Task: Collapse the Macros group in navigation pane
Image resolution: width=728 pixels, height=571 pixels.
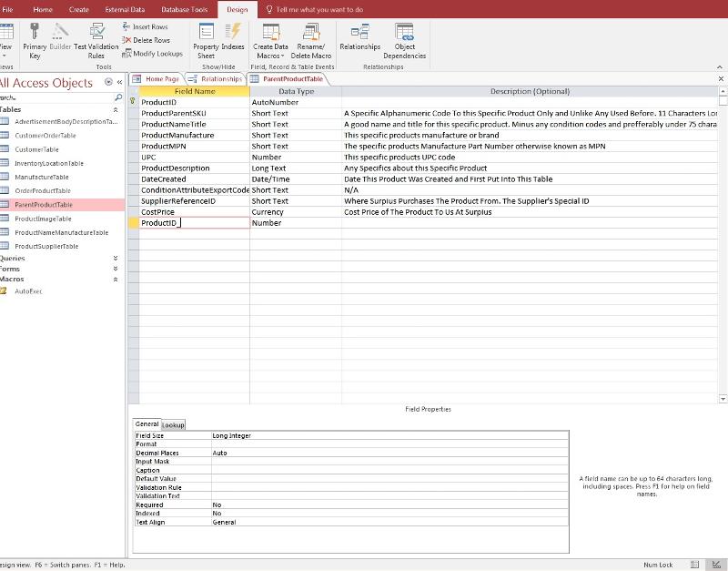Action: point(116,280)
